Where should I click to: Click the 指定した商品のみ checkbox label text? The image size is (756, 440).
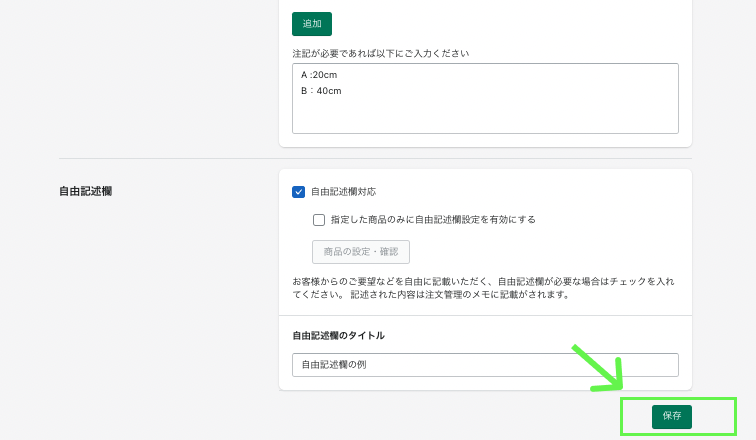pyautogui.click(x=433, y=219)
